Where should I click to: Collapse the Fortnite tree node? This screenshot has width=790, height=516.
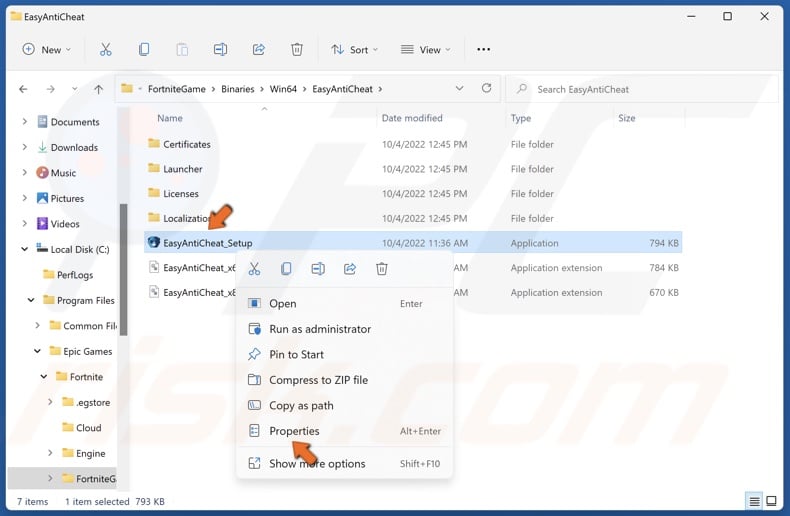coord(44,376)
